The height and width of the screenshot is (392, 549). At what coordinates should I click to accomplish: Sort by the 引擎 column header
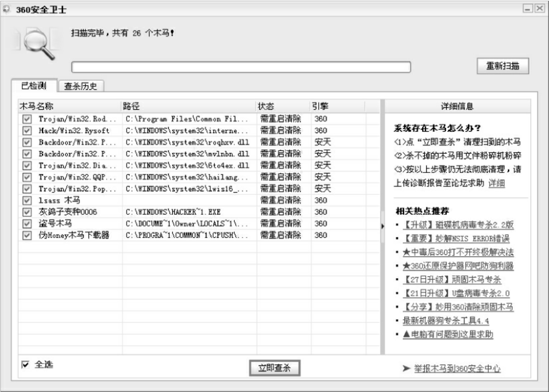pos(338,106)
